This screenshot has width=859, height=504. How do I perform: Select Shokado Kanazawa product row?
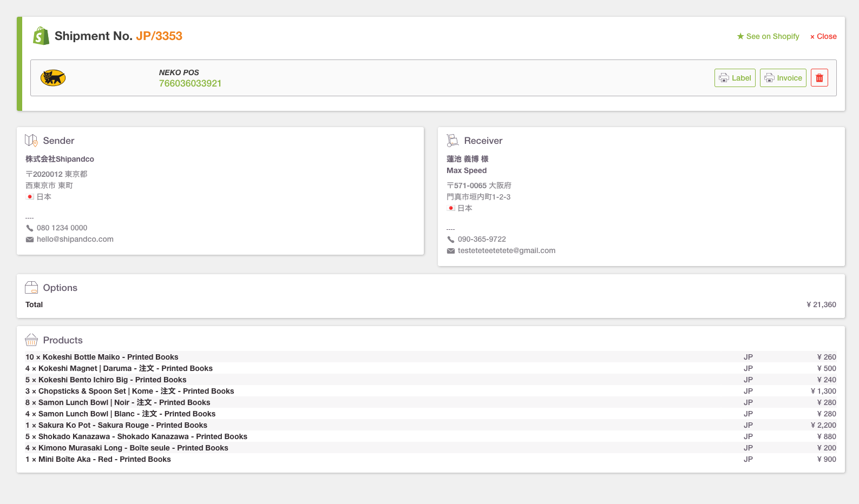coord(431,436)
